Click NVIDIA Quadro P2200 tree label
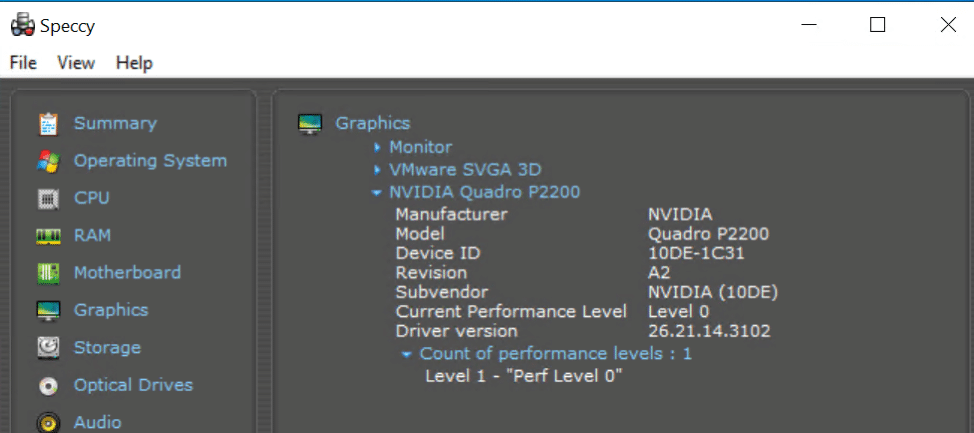Screen dimensions: 974x433 point(485,192)
